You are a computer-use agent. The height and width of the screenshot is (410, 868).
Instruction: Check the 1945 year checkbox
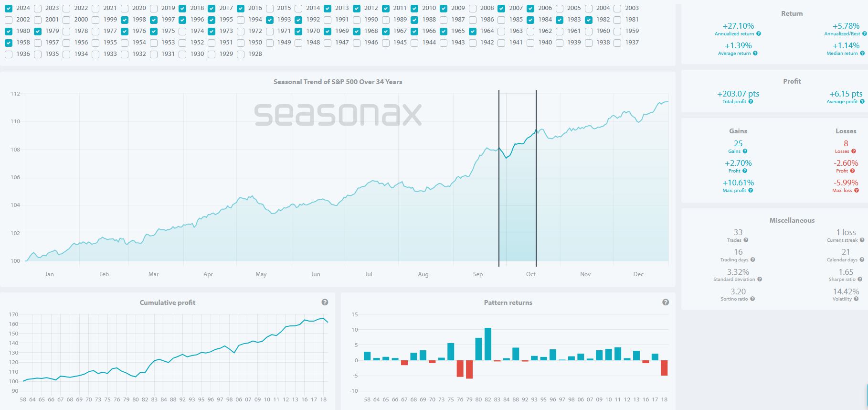(386, 43)
